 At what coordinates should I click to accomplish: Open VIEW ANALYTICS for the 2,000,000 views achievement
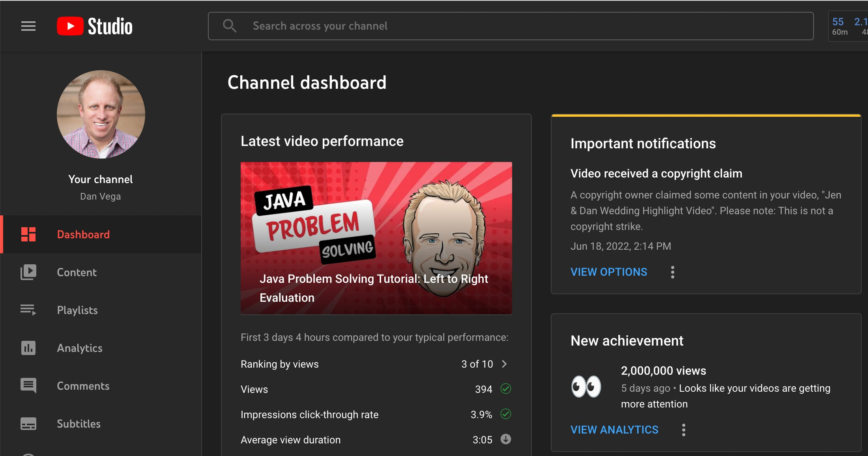(x=614, y=430)
